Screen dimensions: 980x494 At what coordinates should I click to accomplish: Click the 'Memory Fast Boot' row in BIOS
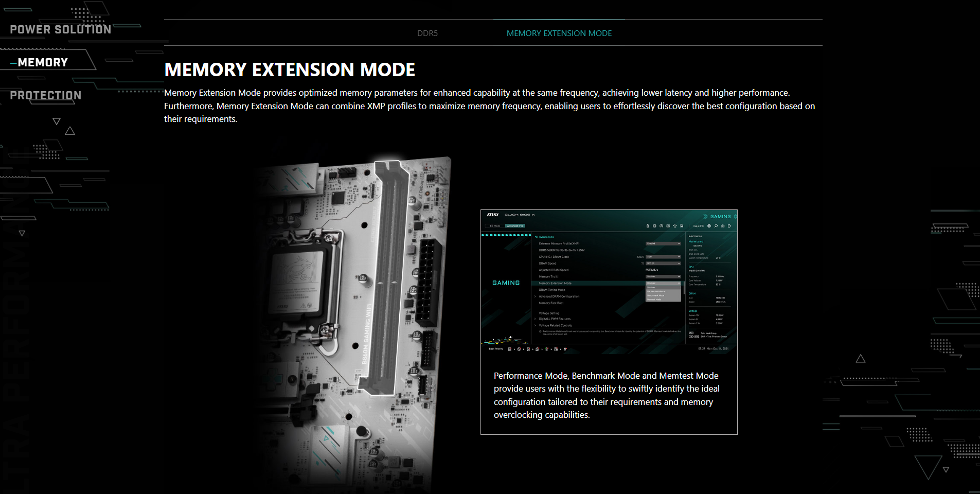[551, 303]
